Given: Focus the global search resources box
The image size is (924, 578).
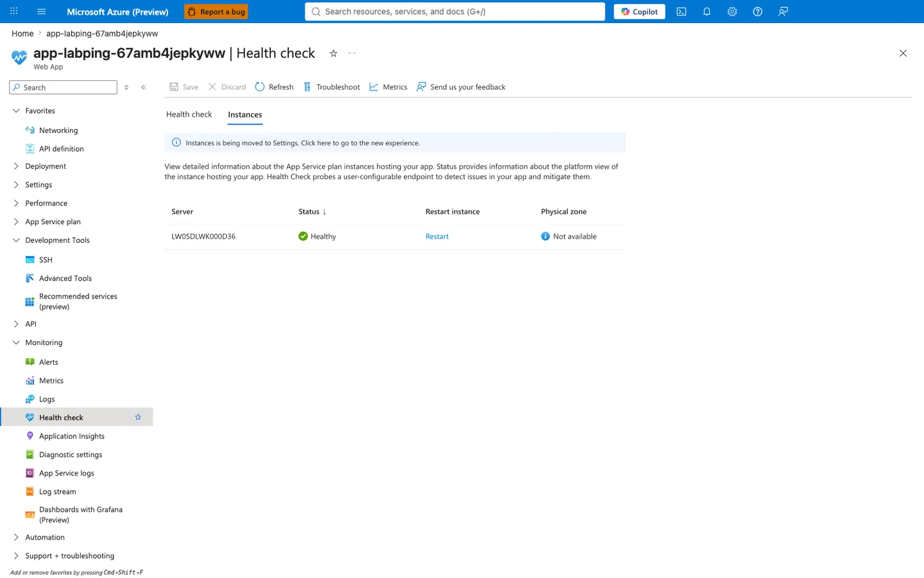Looking at the screenshot, I should [x=455, y=12].
